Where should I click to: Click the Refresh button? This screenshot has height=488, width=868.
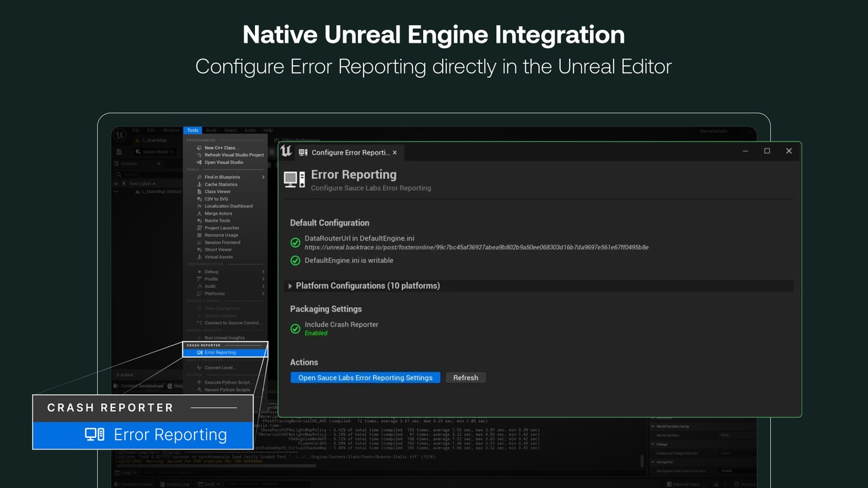click(466, 378)
